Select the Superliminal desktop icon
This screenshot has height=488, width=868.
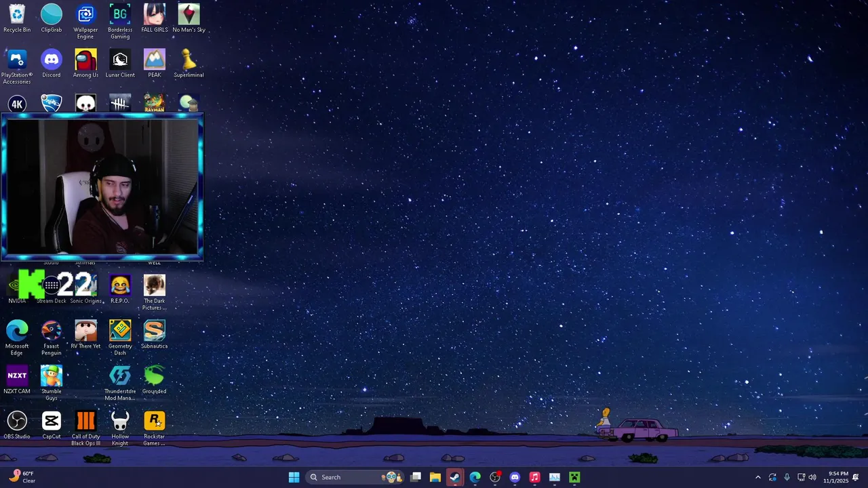[189, 64]
